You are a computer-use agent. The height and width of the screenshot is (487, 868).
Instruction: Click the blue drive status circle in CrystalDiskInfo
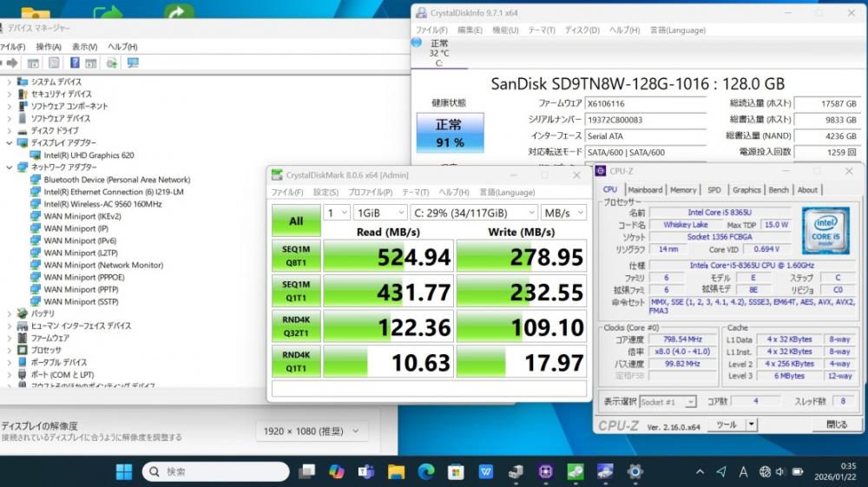click(417, 43)
